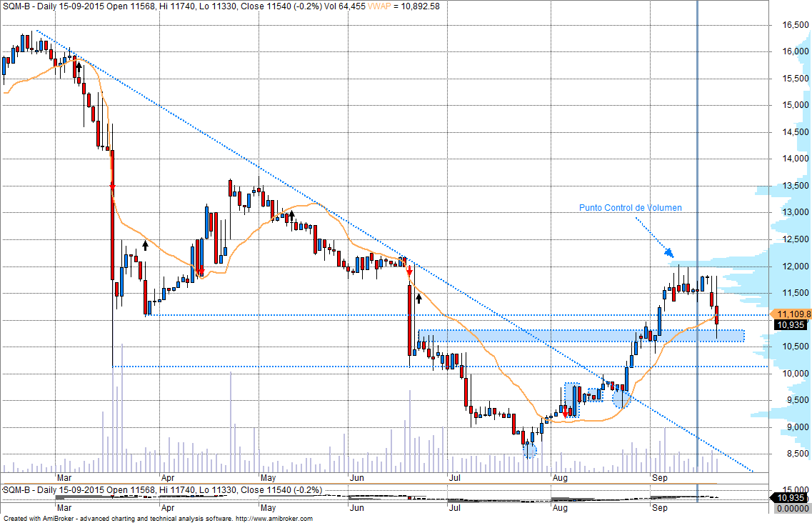Viewport: 812px width, 523px height.
Task: Click the Mar label on the main chart date axis
Action: coord(64,478)
